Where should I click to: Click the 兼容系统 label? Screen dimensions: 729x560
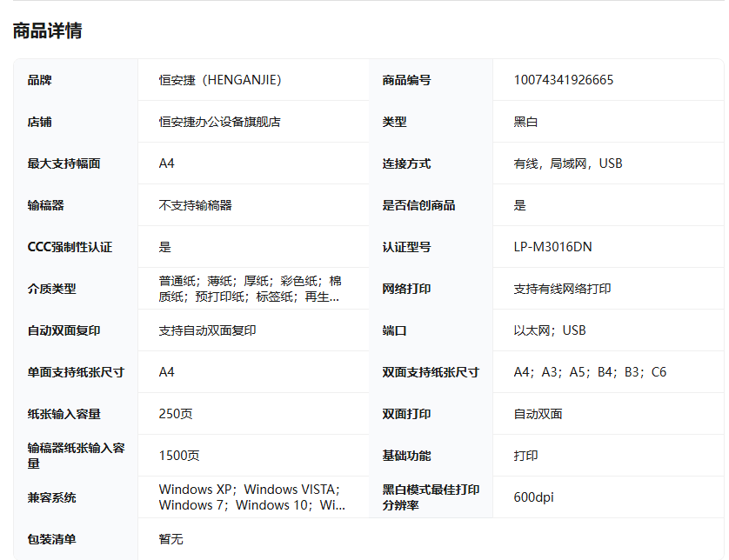pyautogui.click(x=51, y=497)
